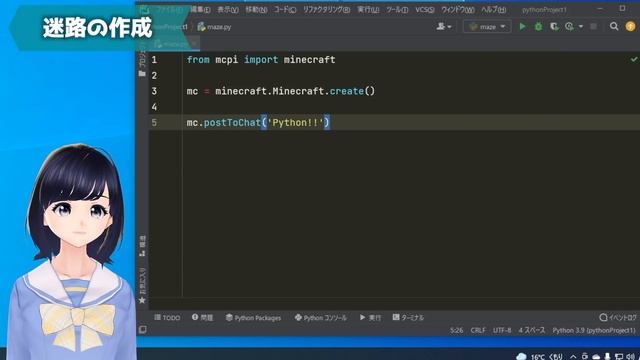Open the 編集 (Edit) menu
Viewport: 640px width, 360px height.
200,9
